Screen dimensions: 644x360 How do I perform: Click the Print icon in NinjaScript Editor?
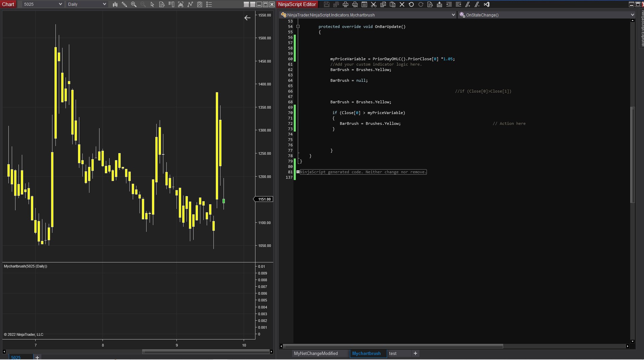(x=345, y=4)
